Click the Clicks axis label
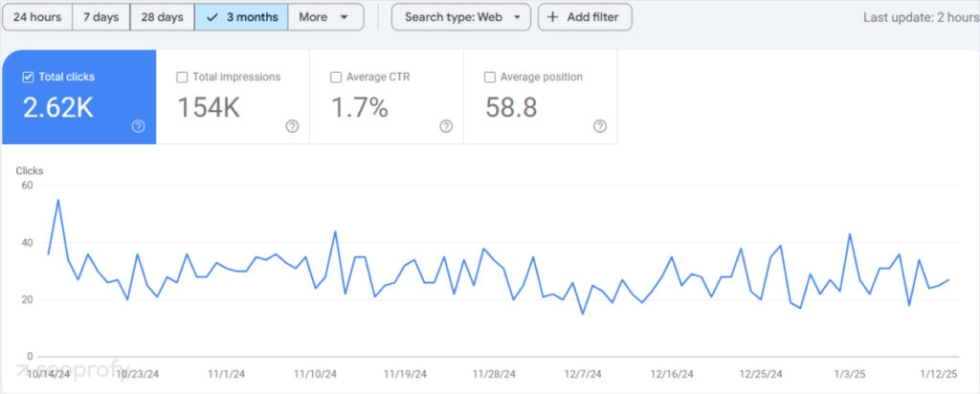This screenshot has width=980, height=394. [30, 170]
